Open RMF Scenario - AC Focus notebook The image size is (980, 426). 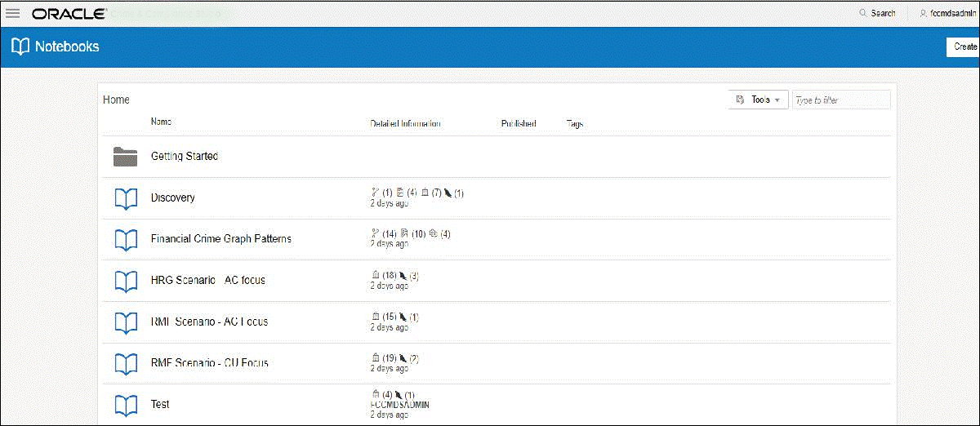210,322
